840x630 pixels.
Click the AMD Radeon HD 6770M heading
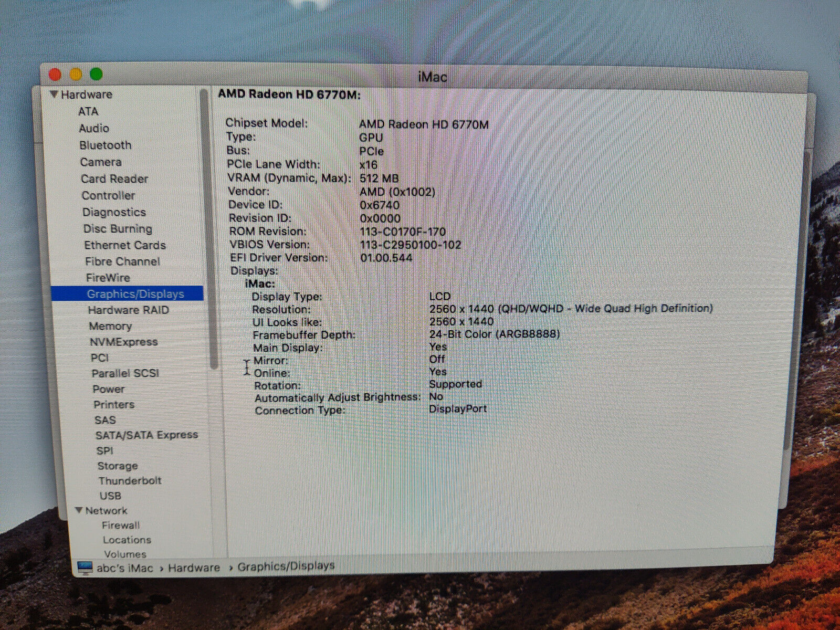click(289, 94)
